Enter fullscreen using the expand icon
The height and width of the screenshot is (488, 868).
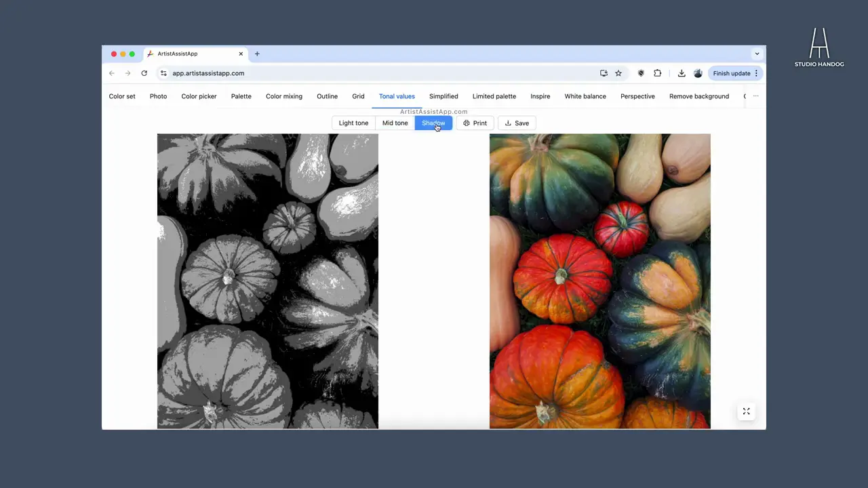click(x=746, y=411)
